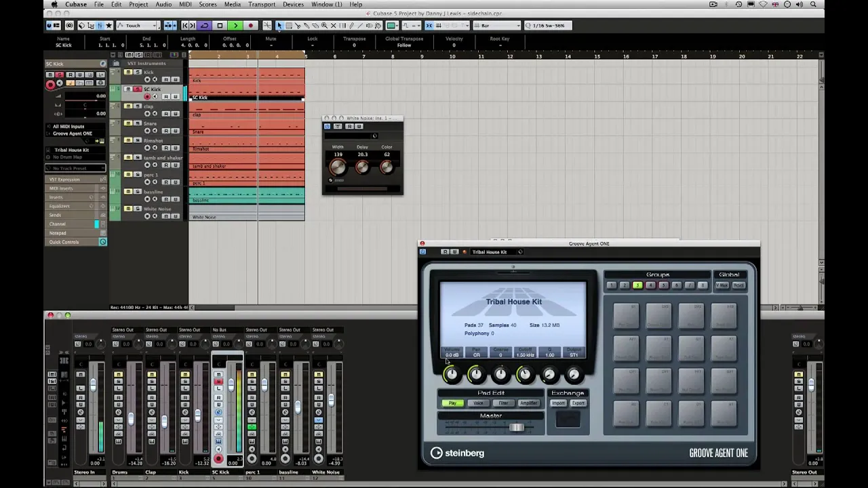The width and height of the screenshot is (868, 488).
Task: Open the Groove Agent ONE output selector
Action: tap(75, 134)
